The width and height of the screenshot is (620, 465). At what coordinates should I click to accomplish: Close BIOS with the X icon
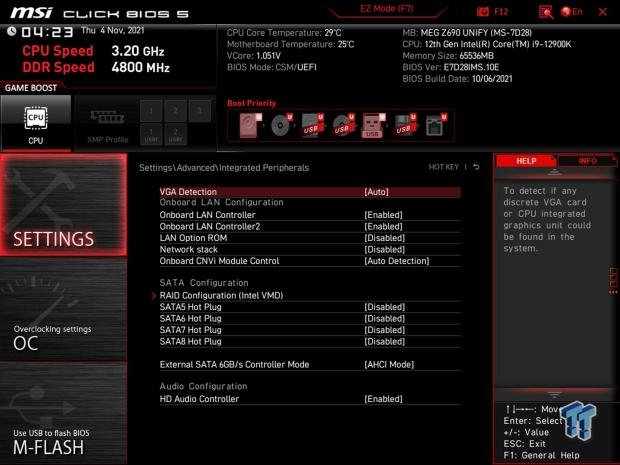coord(603,12)
